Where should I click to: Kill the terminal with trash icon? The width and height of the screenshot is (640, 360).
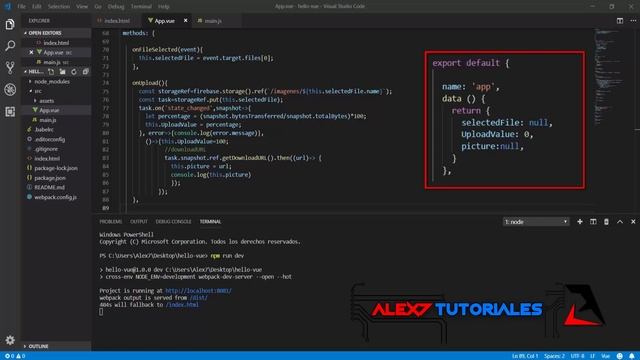pyautogui.click(x=606, y=222)
